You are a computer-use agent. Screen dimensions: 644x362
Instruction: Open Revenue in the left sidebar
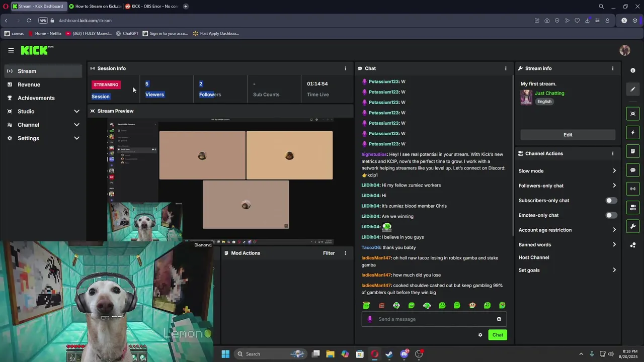[43, 84]
